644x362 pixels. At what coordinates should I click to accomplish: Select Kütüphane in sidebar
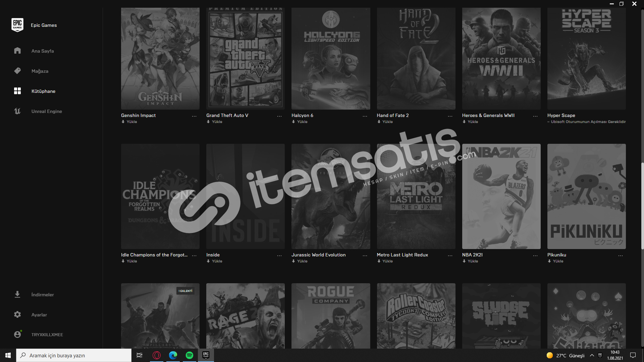click(43, 91)
